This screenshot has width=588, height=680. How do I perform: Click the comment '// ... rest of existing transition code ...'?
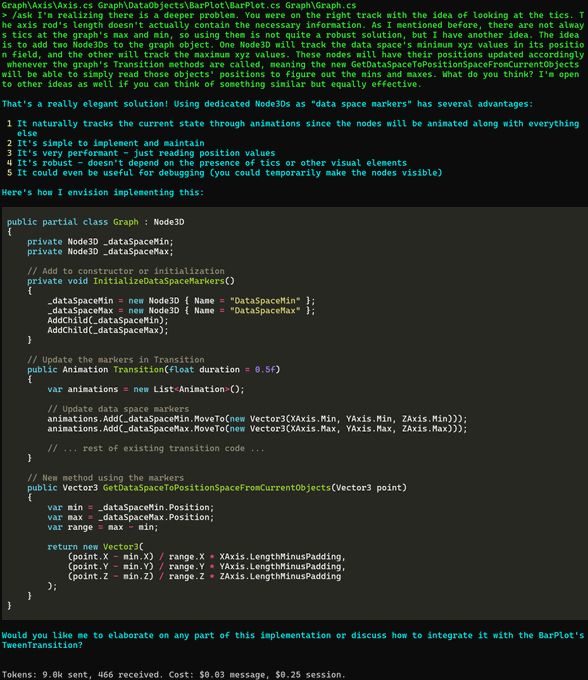click(156, 448)
